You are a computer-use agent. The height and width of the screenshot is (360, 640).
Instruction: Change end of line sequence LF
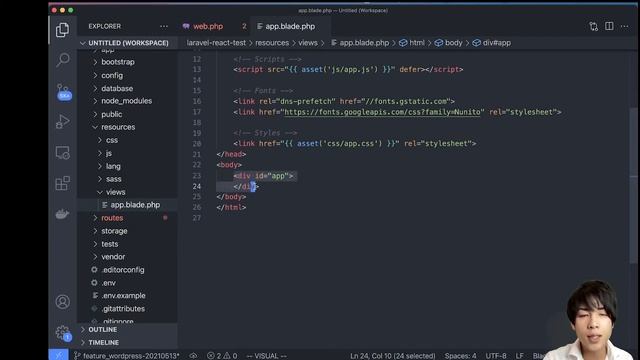point(519,356)
